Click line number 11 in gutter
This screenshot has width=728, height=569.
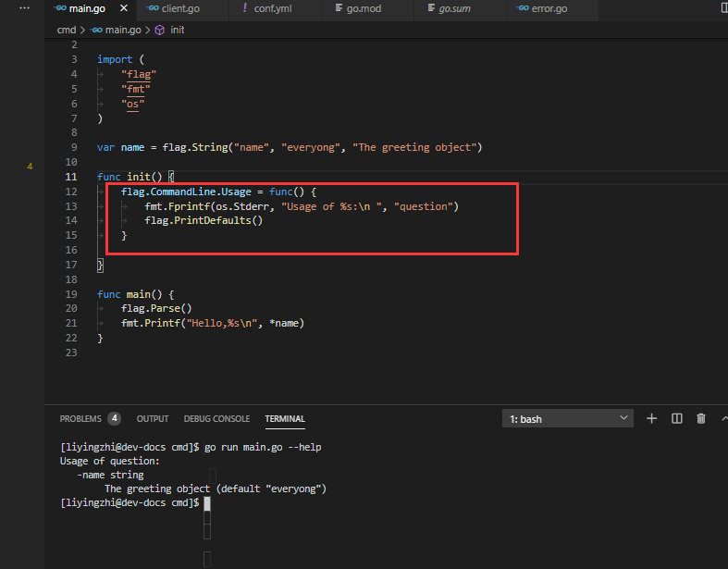pyautogui.click(x=71, y=177)
